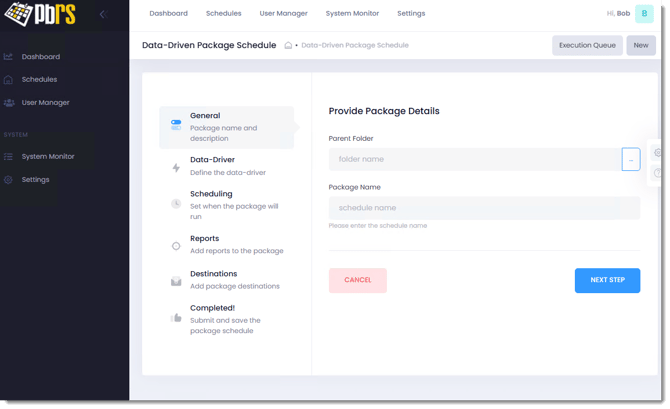Open System Monitor in the top navigation
Viewport: 670px width, 409px height.
click(352, 14)
